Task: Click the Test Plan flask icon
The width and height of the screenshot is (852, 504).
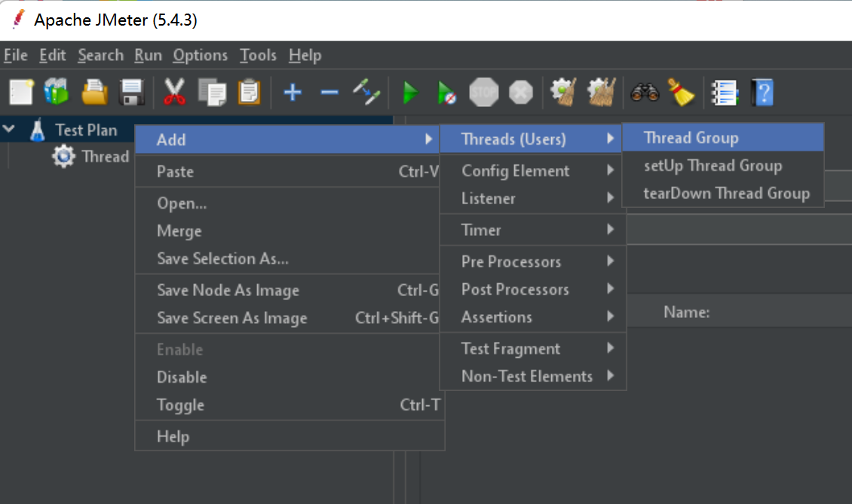Action: (38, 130)
